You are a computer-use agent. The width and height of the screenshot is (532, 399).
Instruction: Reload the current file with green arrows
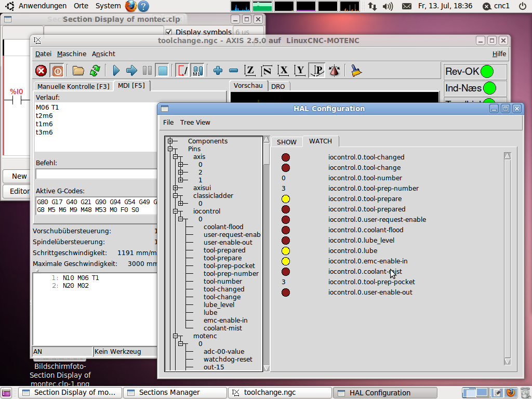95,71
